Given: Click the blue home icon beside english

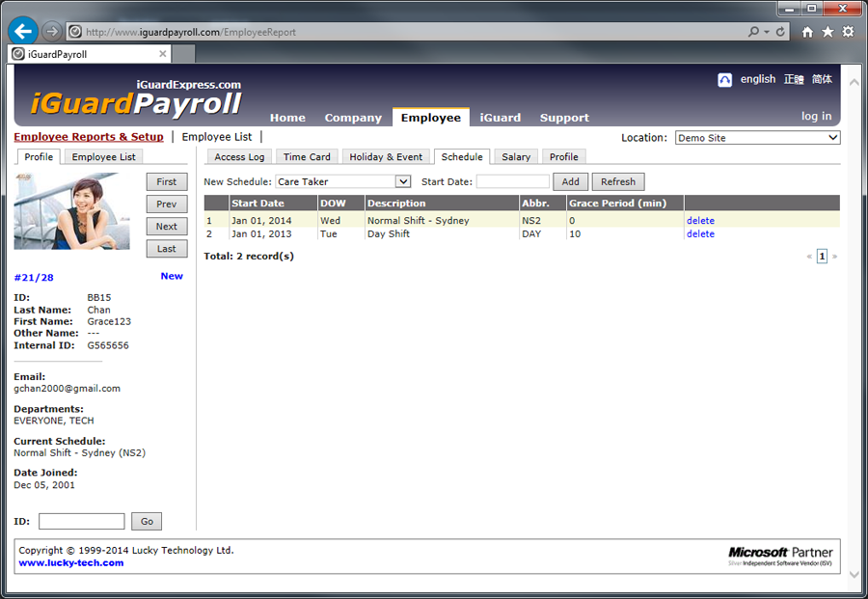Looking at the screenshot, I should (x=724, y=80).
